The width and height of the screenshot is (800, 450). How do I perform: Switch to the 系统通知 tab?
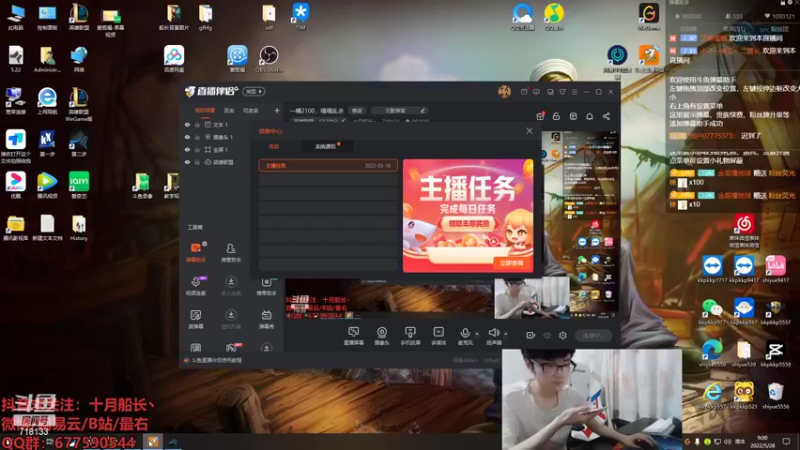(326, 146)
